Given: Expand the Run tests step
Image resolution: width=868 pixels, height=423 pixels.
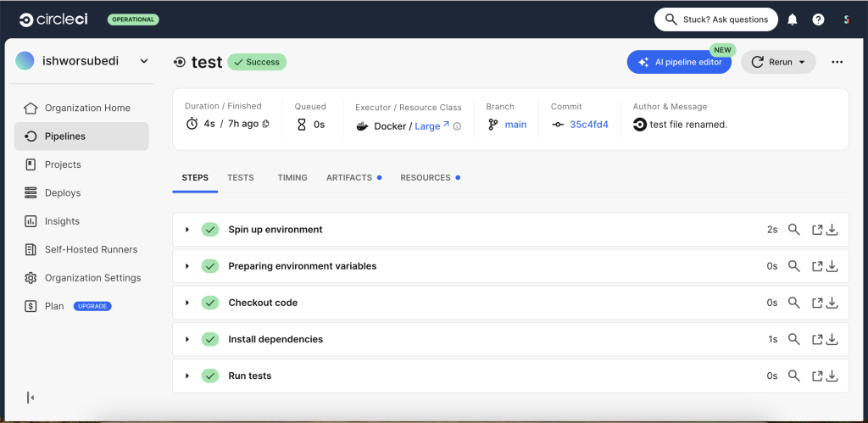Looking at the screenshot, I should coord(187,376).
